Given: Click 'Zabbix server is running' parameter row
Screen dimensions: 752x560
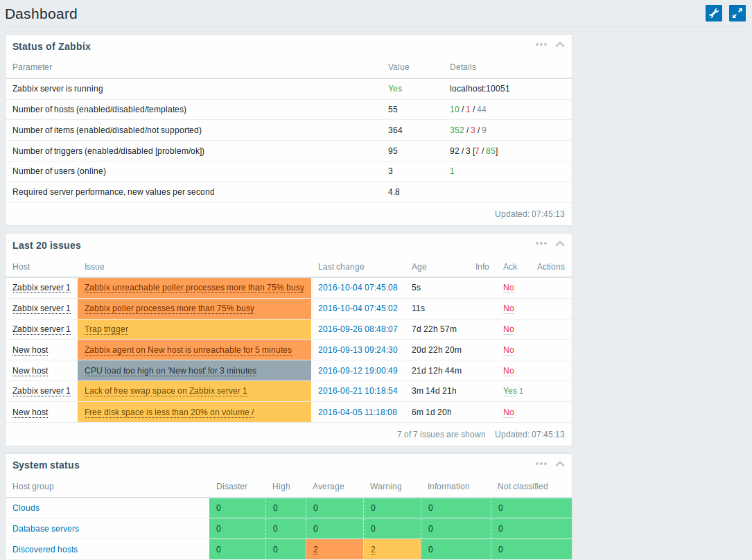Looking at the screenshot, I should coord(288,89).
